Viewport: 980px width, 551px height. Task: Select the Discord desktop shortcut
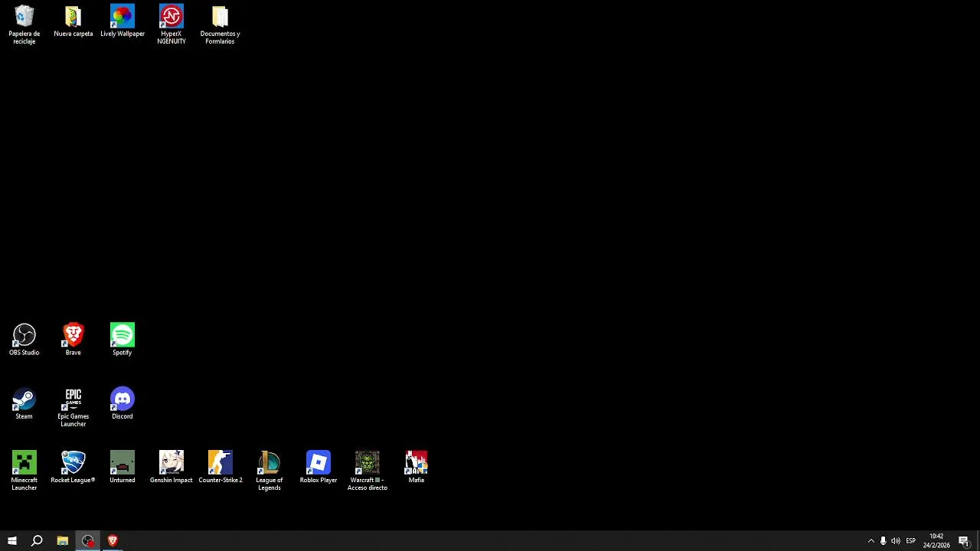pyautogui.click(x=122, y=403)
